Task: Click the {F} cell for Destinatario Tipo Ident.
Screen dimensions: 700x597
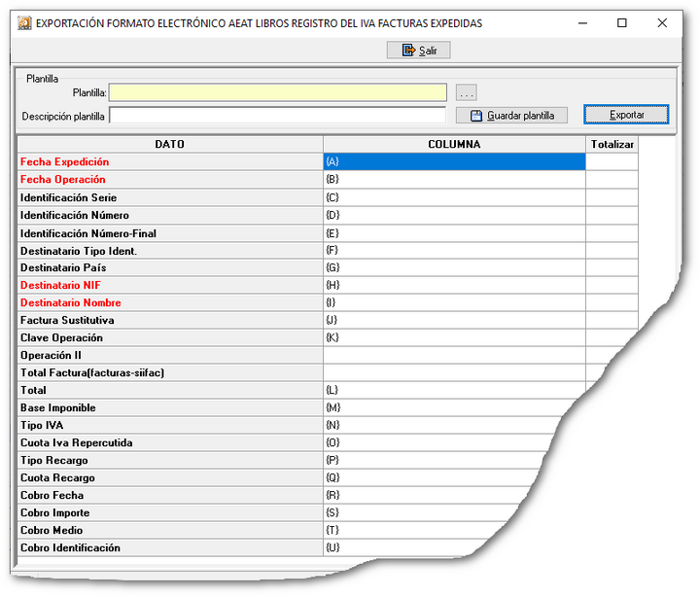Action: coord(454,251)
